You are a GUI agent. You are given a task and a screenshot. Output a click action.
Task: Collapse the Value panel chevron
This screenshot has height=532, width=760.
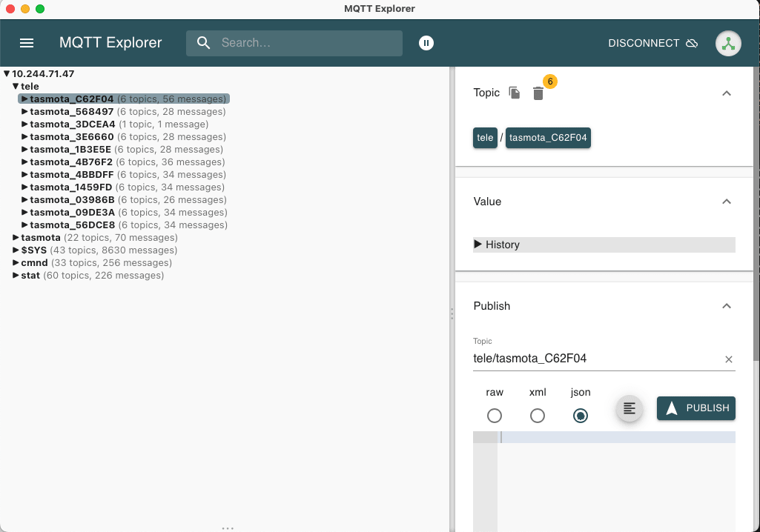[x=726, y=202]
